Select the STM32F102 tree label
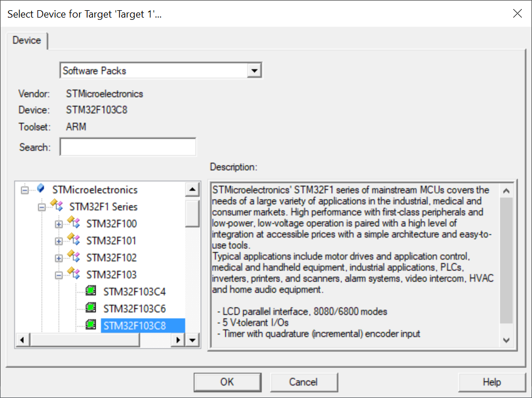 111,257
